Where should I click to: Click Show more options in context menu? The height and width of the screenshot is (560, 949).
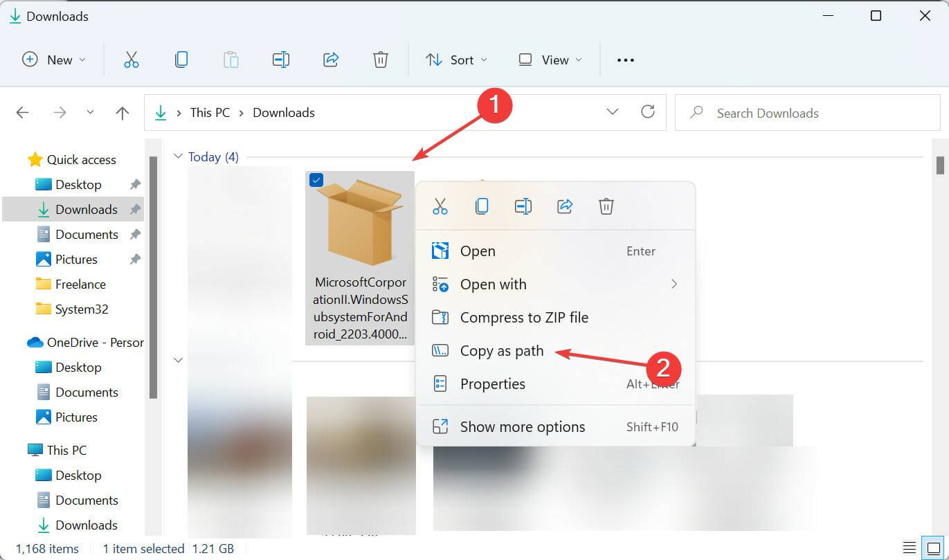point(522,426)
